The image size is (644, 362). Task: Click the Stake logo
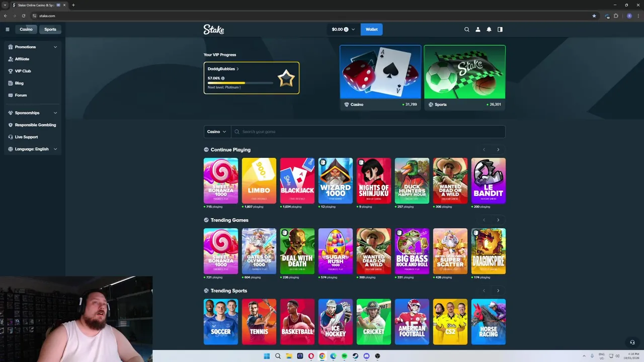tap(214, 29)
